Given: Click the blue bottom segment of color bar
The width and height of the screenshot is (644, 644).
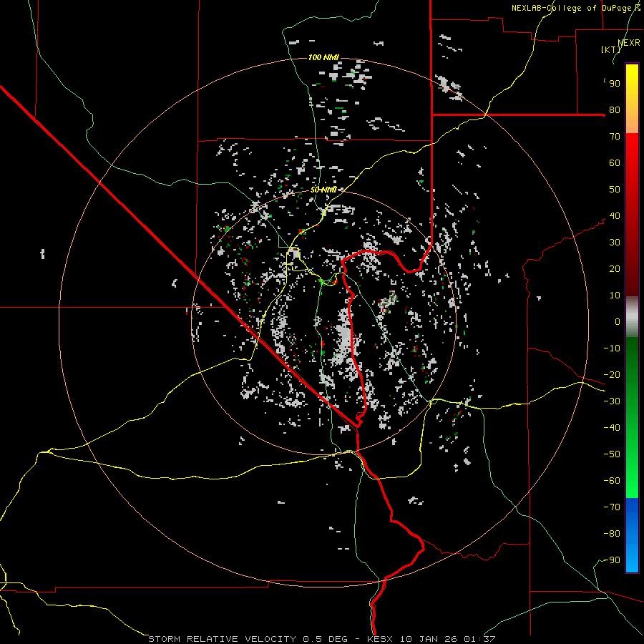Looking at the screenshot, I should 632,535.
